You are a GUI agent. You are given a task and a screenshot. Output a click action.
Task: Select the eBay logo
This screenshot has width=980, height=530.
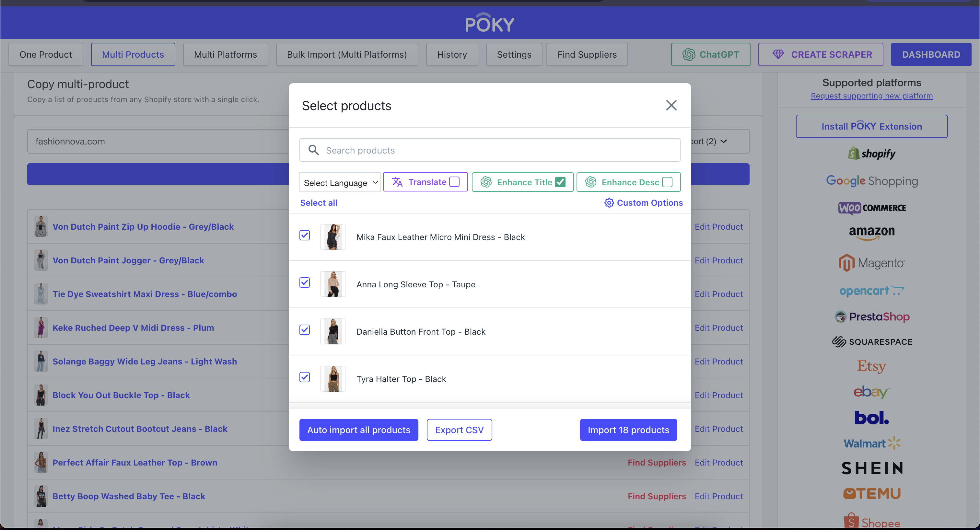point(871,392)
